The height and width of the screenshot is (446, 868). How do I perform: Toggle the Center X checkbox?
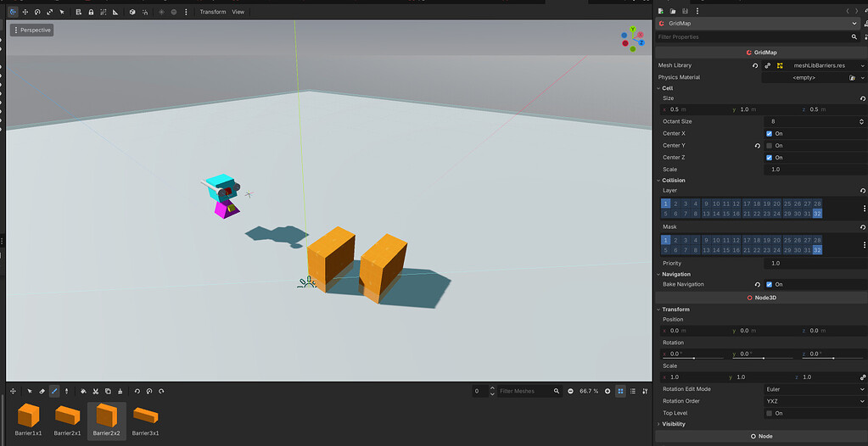(769, 133)
